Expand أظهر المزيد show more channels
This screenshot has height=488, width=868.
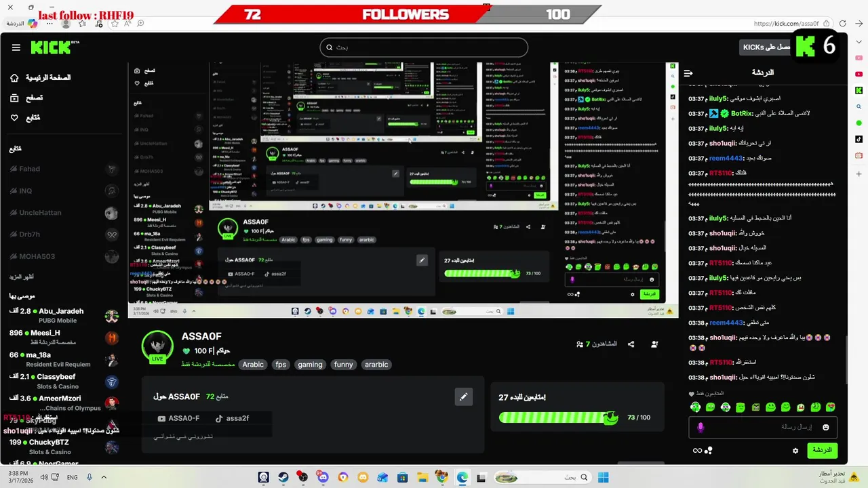tap(22, 277)
